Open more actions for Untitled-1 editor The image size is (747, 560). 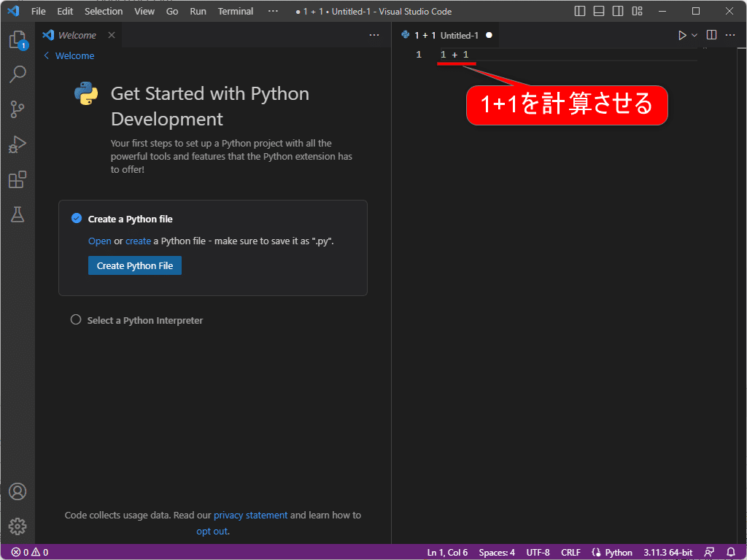click(x=730, y=35)
